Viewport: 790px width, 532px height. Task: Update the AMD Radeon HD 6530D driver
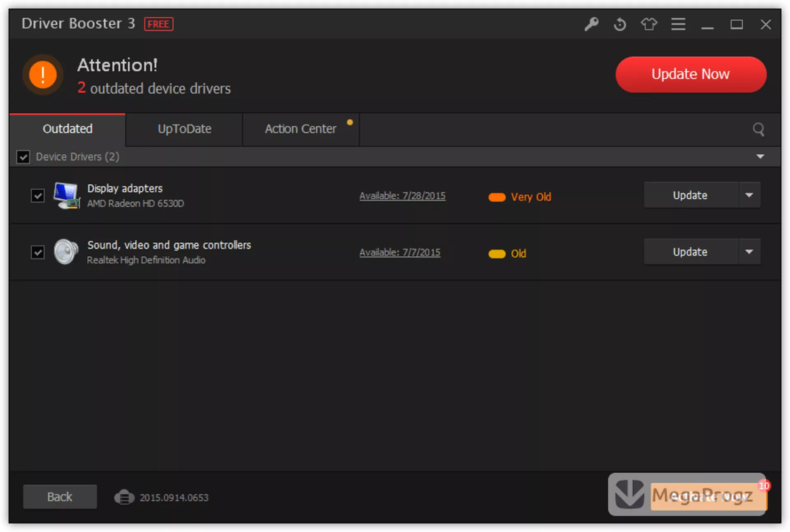tap(691, 195)
